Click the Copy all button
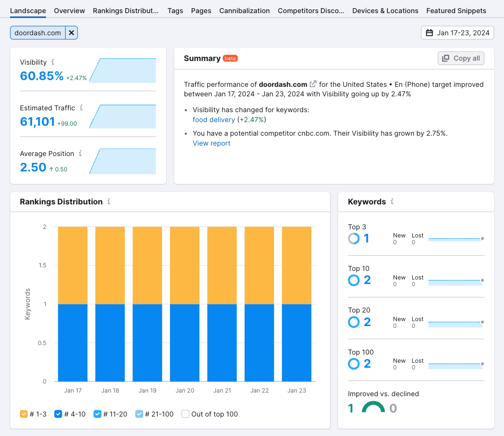The image size is (504, 436). [461, 58]
